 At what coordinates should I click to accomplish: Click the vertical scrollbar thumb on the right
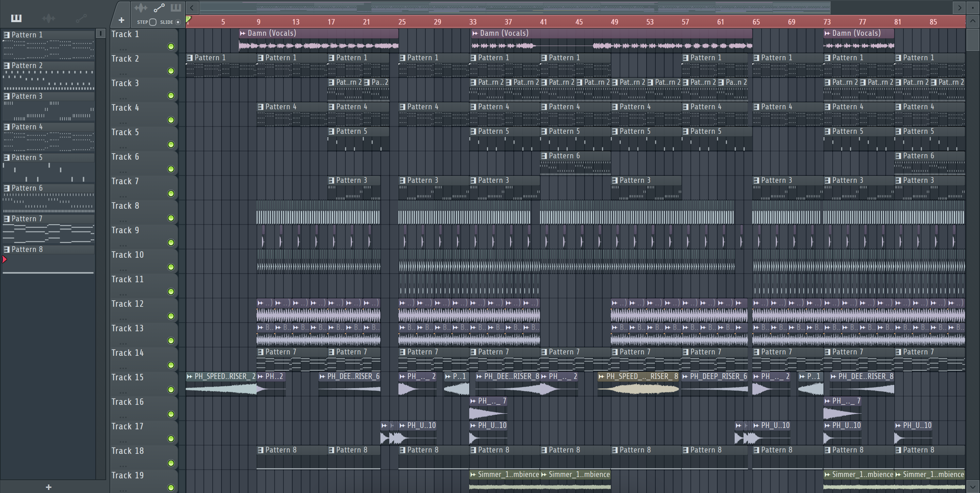coord(973,39)
